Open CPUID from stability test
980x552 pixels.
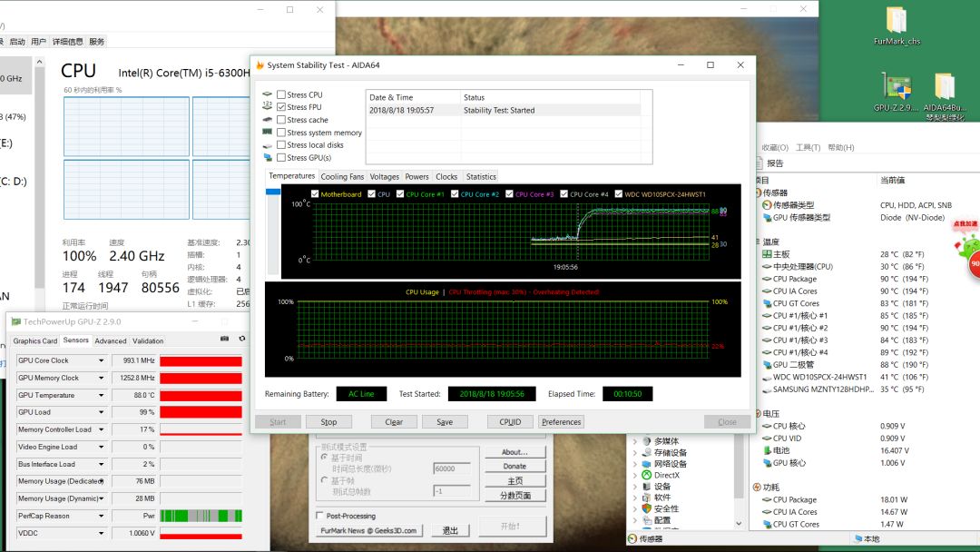(x=510, y=422)
